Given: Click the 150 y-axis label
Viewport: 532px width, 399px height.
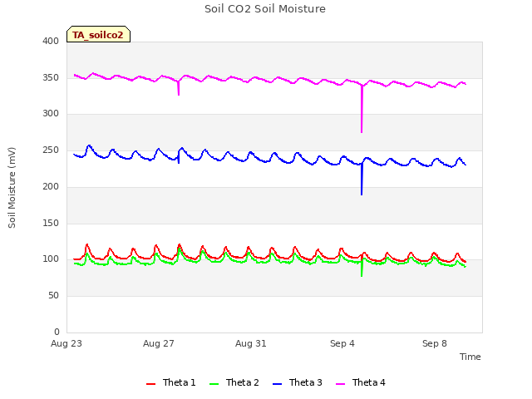Looking at the screenshot, I should 51,224.
